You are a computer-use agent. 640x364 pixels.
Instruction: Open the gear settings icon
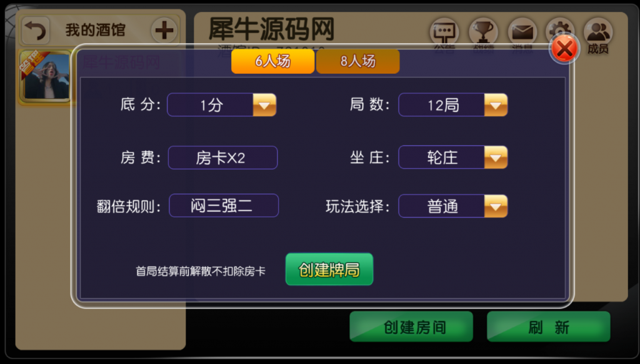[560, 29]
